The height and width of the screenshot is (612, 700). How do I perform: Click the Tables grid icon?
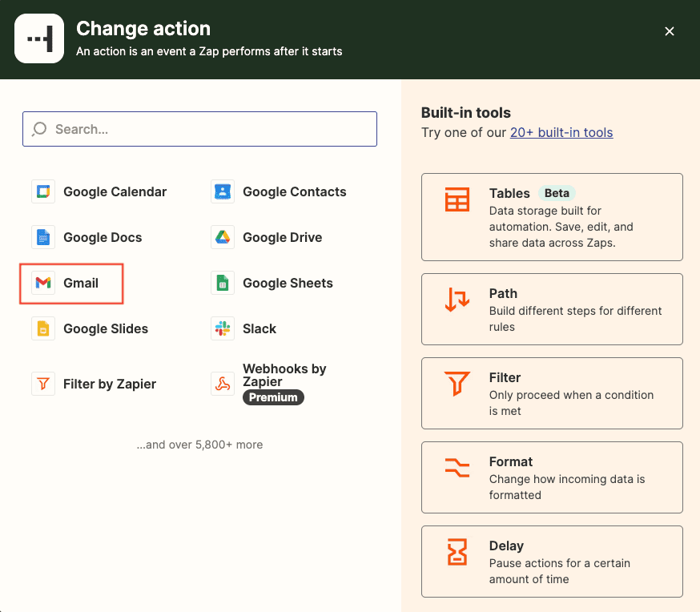tap(457, 199)
